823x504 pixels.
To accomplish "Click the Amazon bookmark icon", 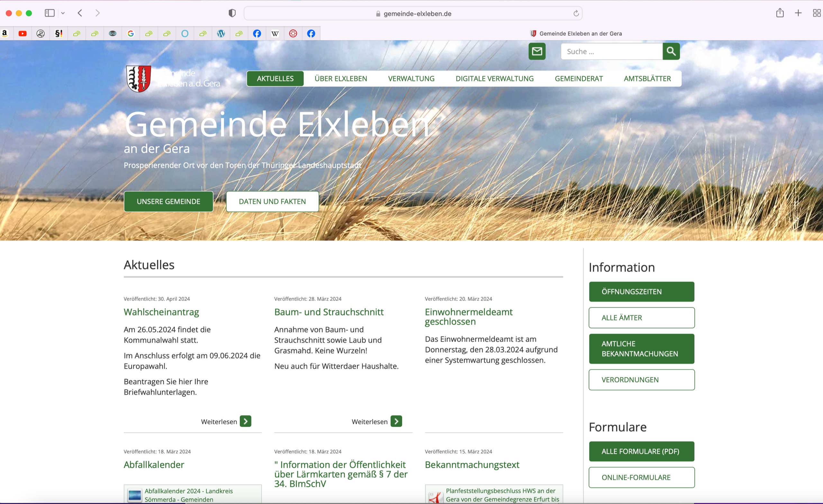I will (x=5, y=33).
